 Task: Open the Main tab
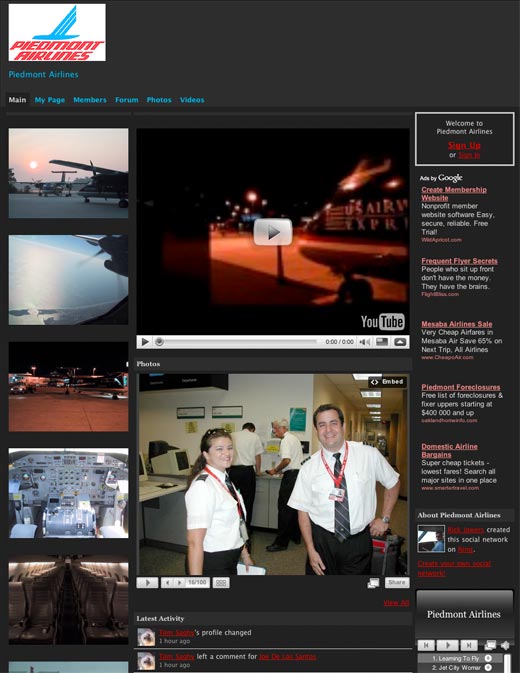pos(18,100)
